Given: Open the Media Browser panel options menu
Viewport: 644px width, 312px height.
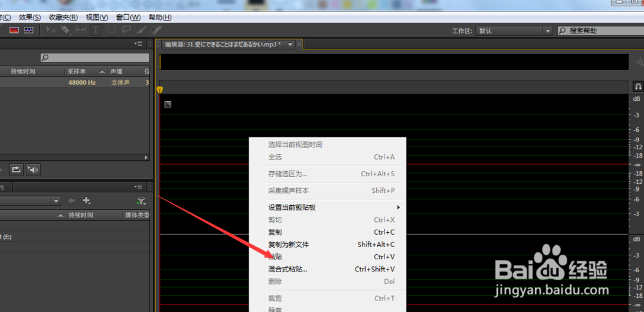Looking at the screenshot, I should (x=138, y=187).
